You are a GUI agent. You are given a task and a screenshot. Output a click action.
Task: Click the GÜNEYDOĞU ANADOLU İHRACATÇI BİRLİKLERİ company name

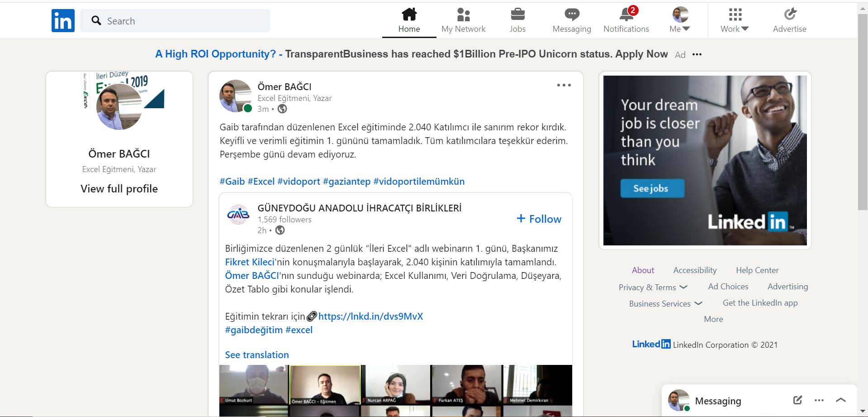[360, 208]
